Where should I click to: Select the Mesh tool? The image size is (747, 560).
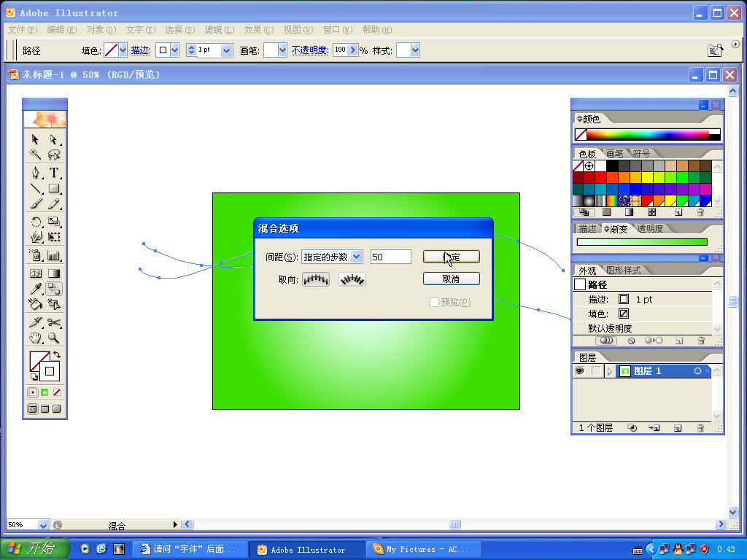(35, 273)
